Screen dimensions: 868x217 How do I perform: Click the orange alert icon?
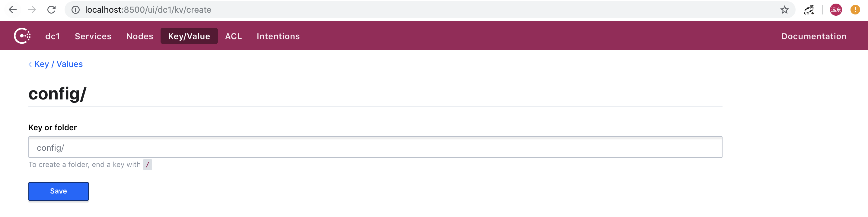pos(855,10)
